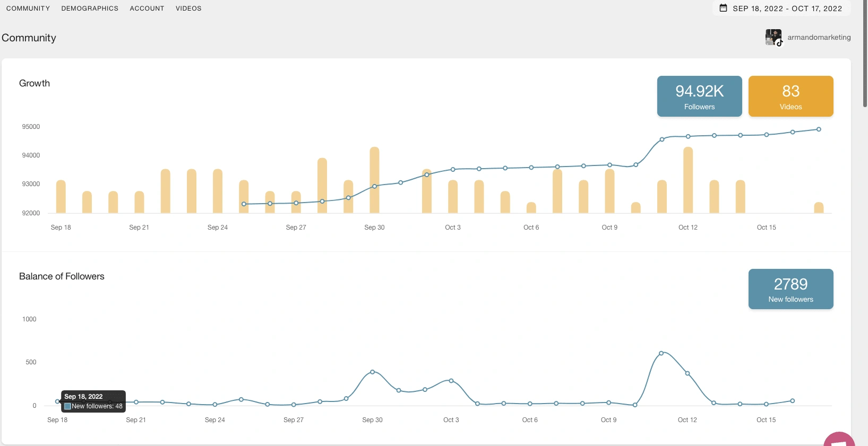Click the calendar icon beside date range
This screenshot has width=868, height=446.
coord(723,8)
